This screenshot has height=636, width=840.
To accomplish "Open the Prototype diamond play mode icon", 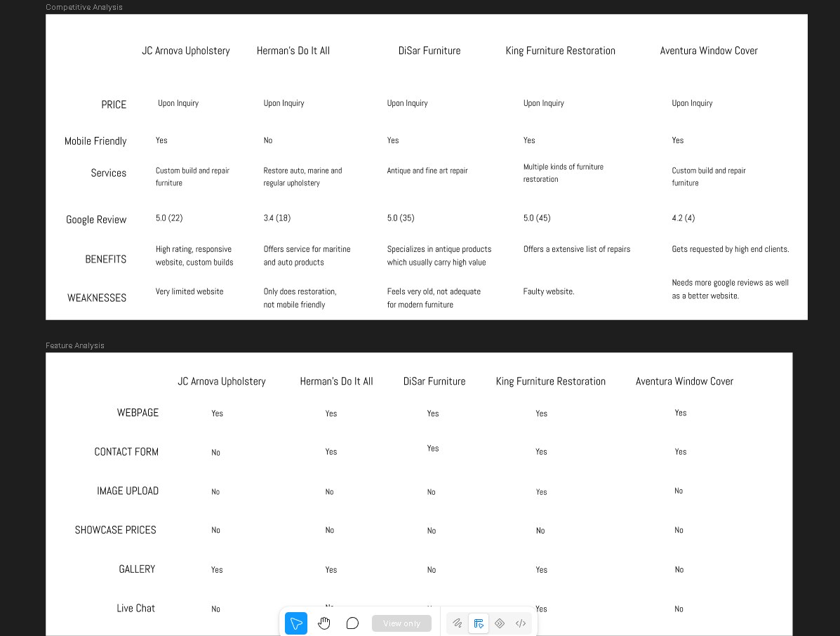I will pos(499,623).
